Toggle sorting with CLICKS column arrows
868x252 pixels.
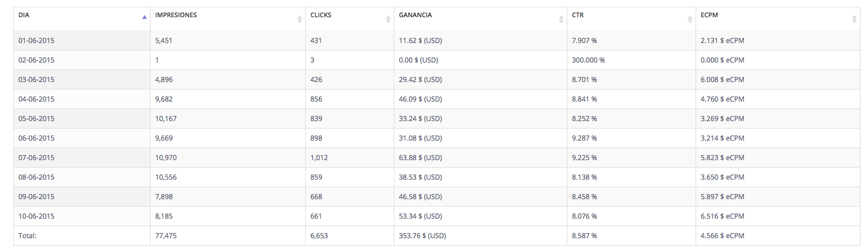[388, 19]
